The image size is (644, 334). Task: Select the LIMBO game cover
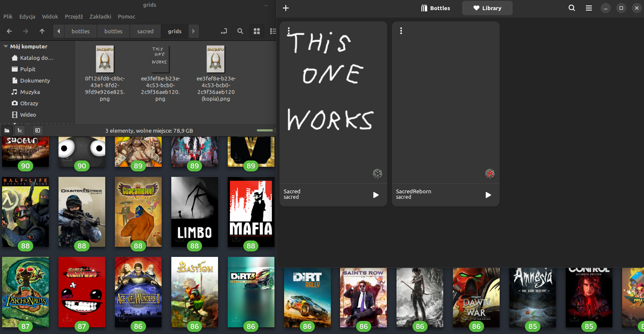click(x=194, y=212)
